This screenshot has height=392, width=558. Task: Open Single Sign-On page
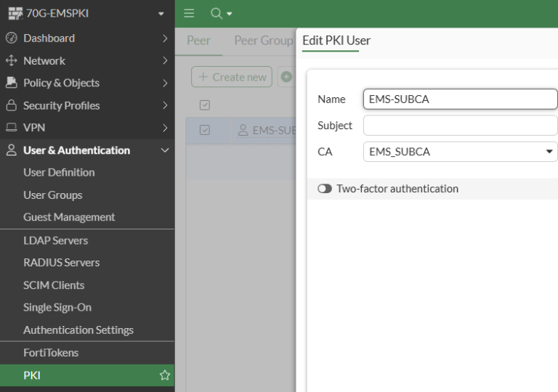pos(57,307)
